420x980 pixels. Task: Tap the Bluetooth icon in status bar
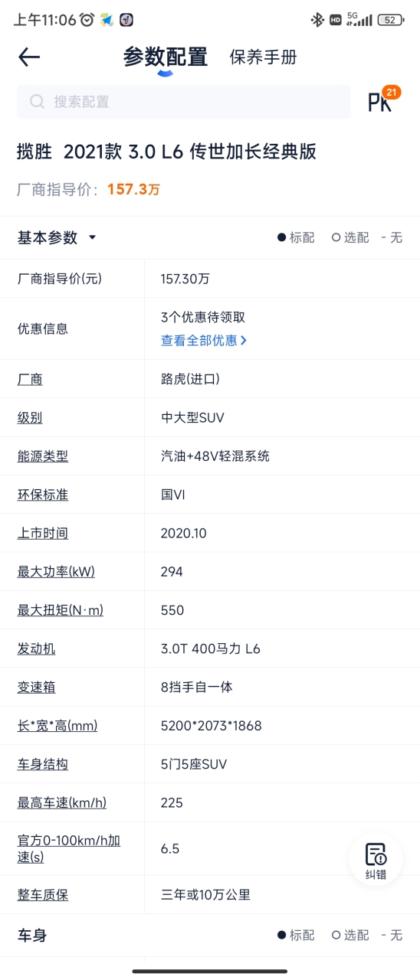317,20
